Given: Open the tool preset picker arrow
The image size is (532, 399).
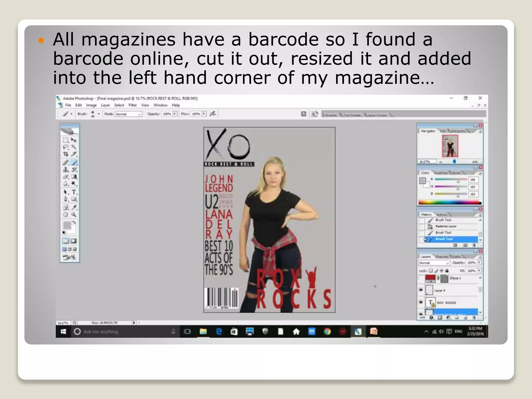Looking at the screenshot, I should click(71, 114).
